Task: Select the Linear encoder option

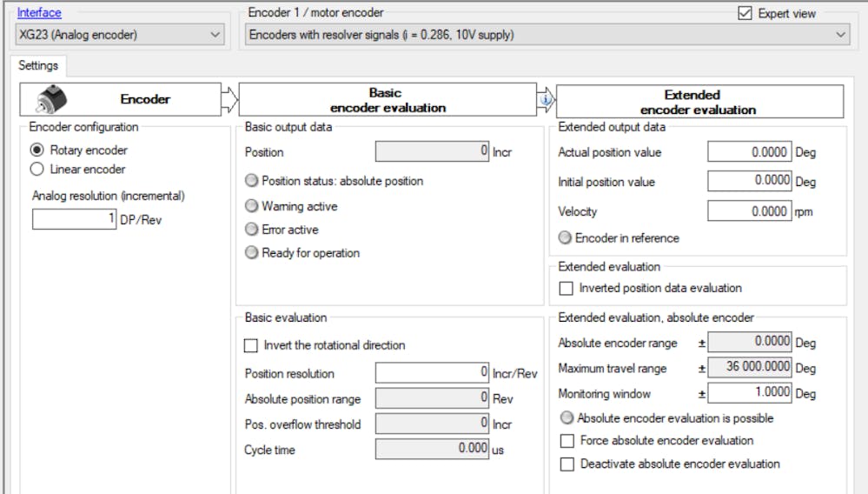Action: click(38, 169)
